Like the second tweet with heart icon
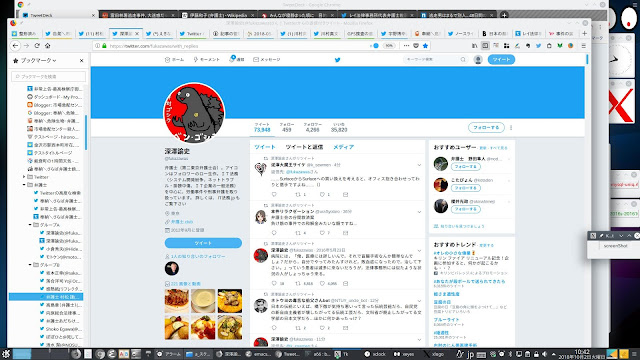This screenshot has height=360, width=640. pyautogui.click(x=322, y=233)
